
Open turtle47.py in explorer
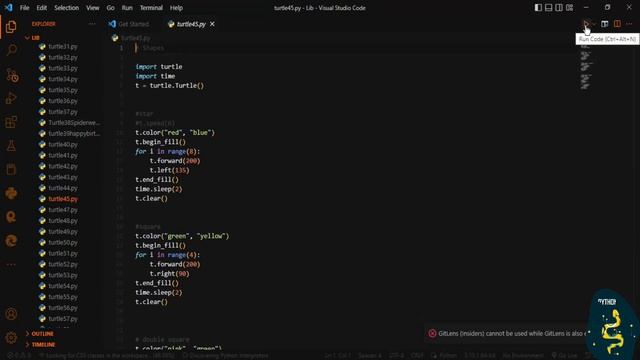point(63,210)
